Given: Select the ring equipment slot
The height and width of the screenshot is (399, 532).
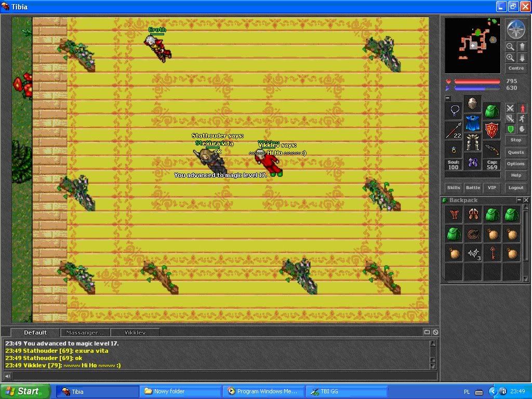Looking at the screenshot, I should [454, 150].
